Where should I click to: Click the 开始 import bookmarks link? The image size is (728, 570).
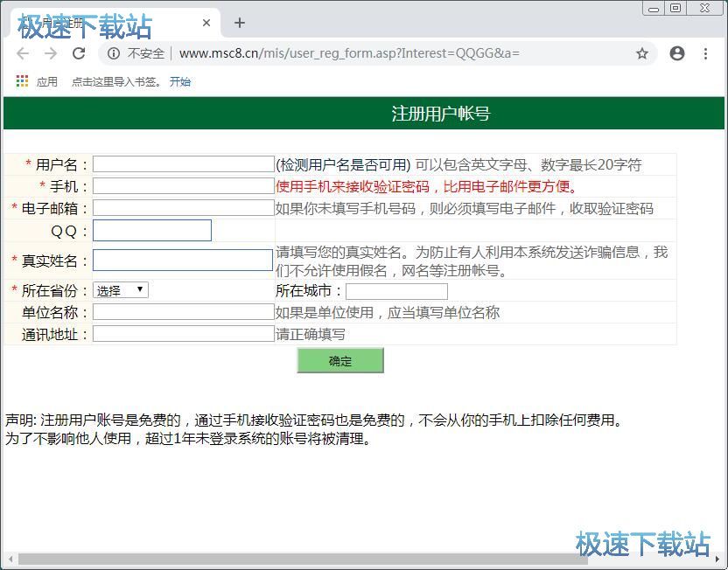pyautogui.click(x=180, y=81)
